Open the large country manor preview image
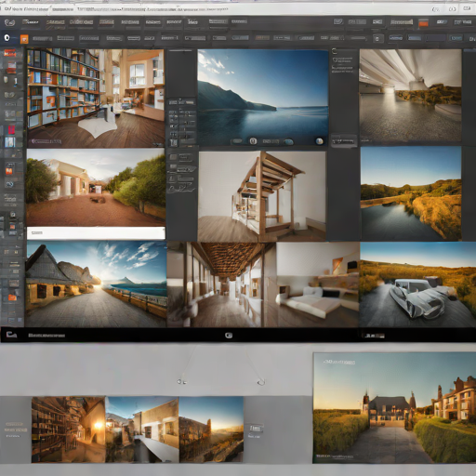 click(394, 408)
